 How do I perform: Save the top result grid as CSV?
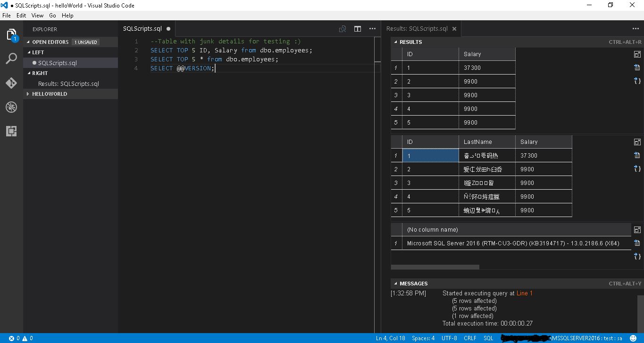(637, 67)
